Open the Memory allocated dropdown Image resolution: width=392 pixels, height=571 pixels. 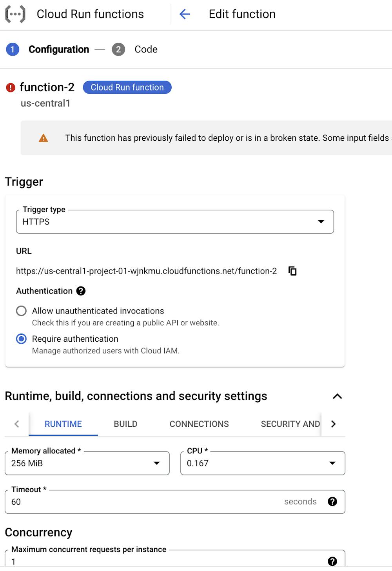(87, 463)
